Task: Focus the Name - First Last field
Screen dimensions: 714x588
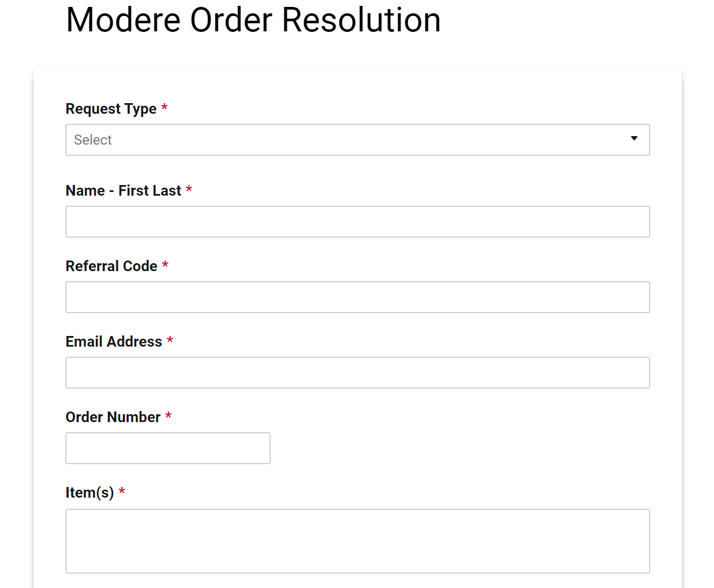Action: tap(357, 222)
